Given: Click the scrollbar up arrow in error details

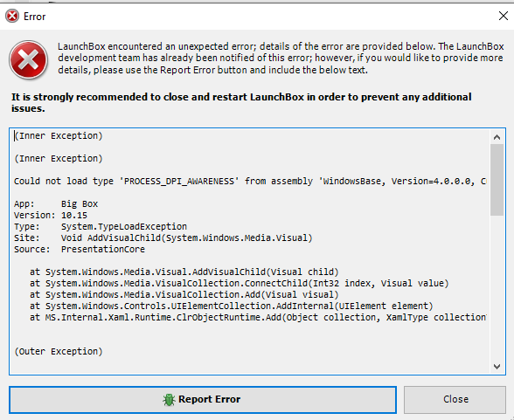Looking at the screenshot, I should [497, 137].
